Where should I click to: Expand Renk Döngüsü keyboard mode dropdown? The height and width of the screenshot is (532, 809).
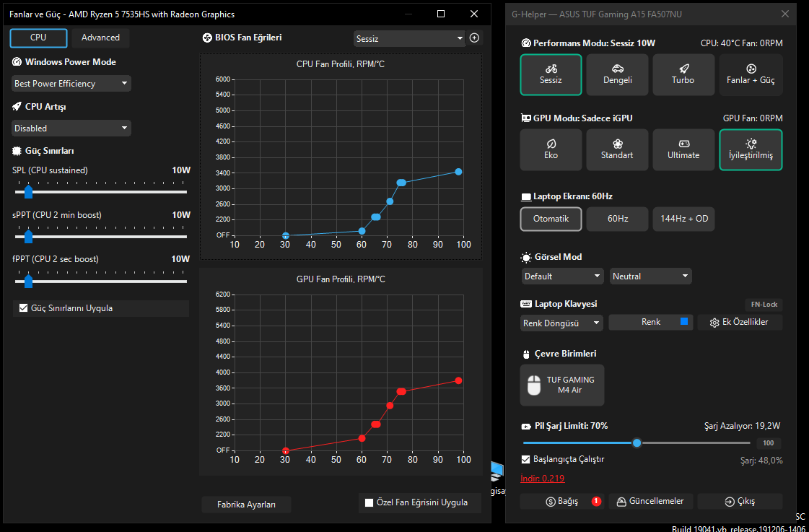coord(561,323)
